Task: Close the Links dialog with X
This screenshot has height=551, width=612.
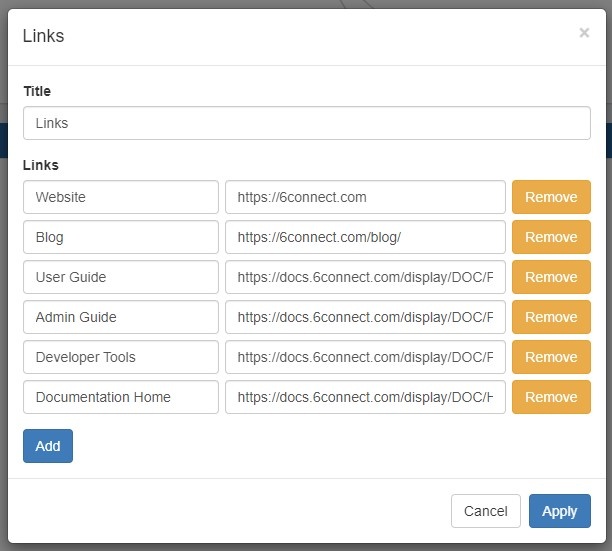Action: 584,33
